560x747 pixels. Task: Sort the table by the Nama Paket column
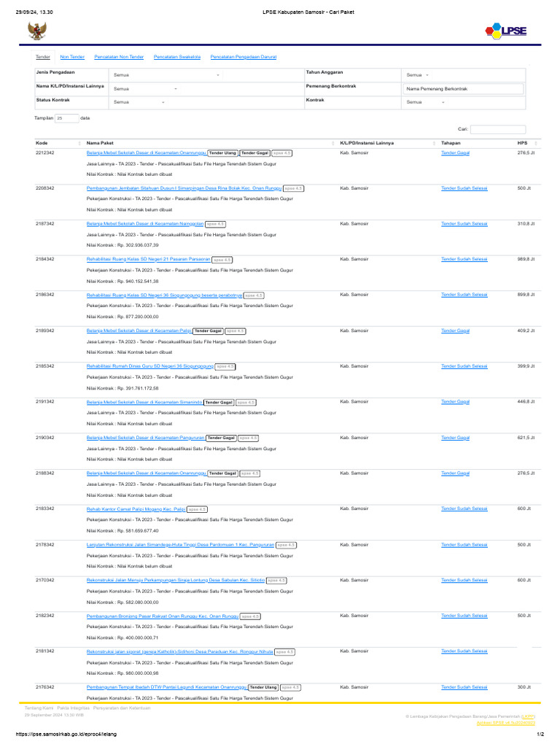(204, 143)
